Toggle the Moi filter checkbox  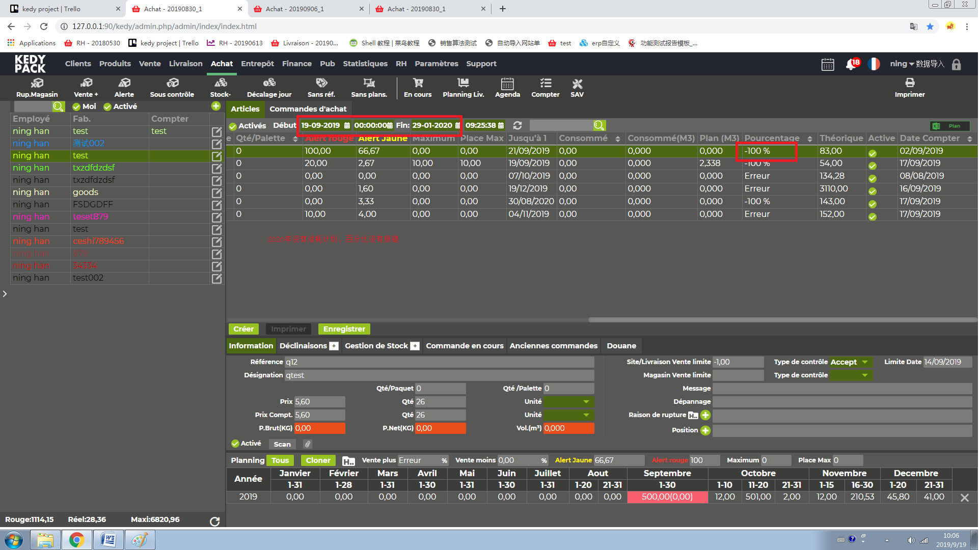[x=76, y=106]
